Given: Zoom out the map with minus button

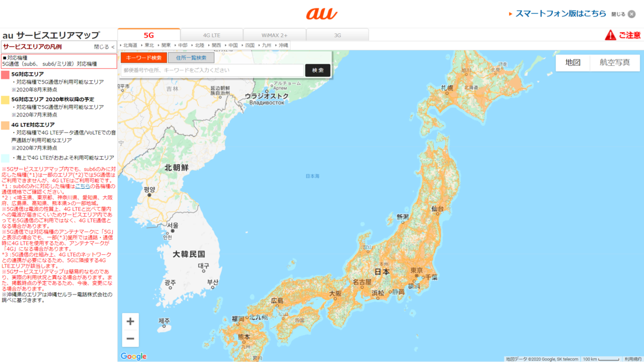Looking at the screenshot, I should [130, 338].
